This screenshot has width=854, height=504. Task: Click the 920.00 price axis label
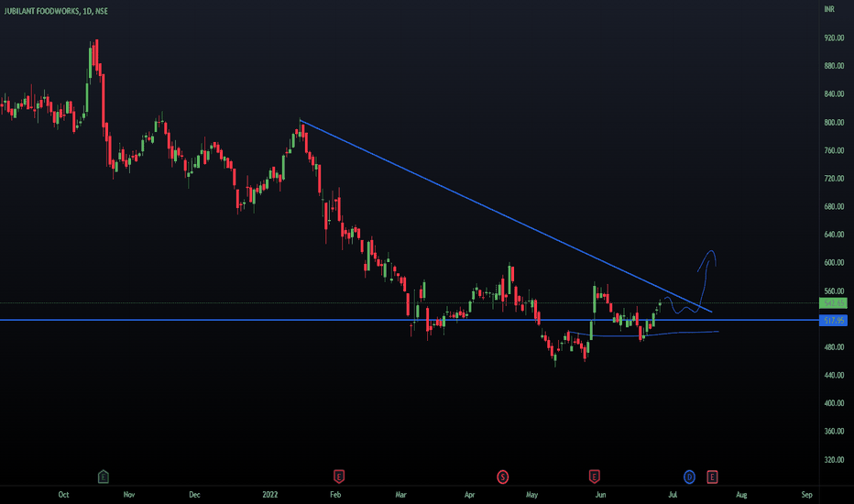834,38
